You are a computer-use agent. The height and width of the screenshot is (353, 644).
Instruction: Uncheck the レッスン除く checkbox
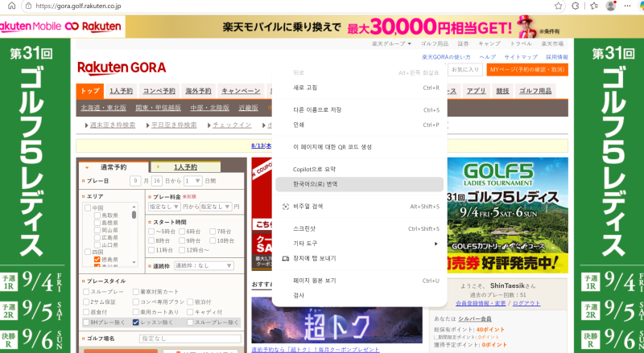[x=136, y=322]
